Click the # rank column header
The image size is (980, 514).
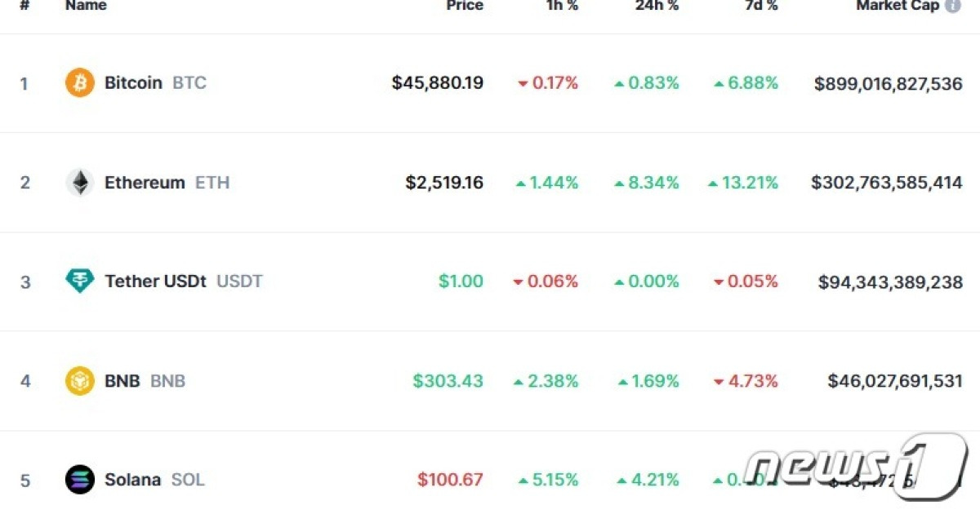click(24, 7)
